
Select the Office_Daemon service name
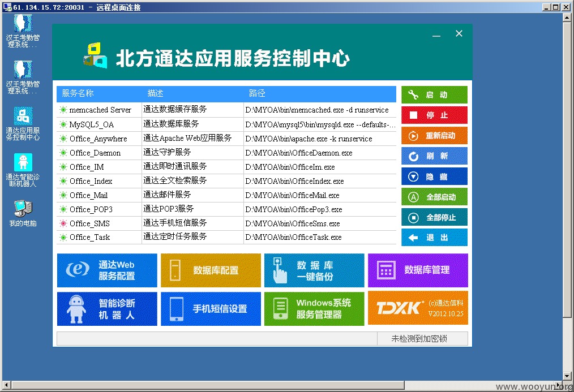[x=95, y=153]
